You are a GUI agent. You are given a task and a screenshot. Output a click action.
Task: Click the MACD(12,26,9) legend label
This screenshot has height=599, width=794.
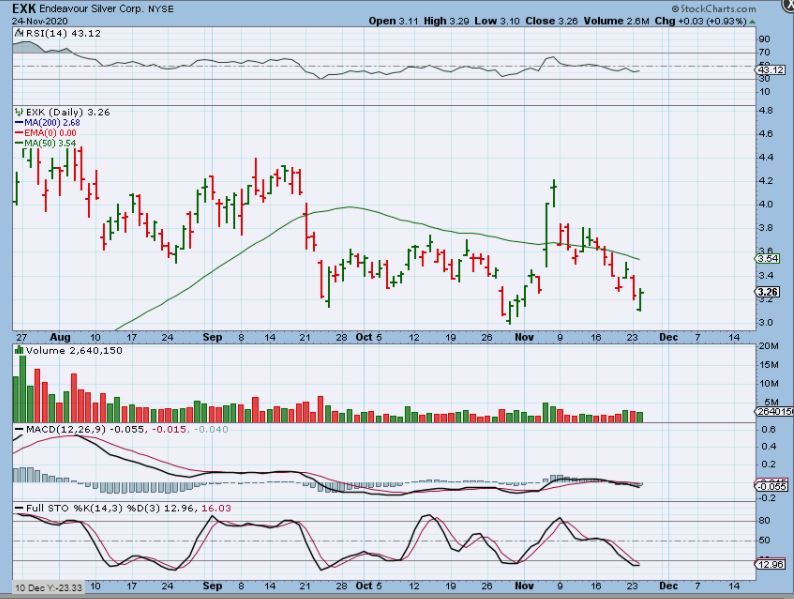[x=66, y=429]
